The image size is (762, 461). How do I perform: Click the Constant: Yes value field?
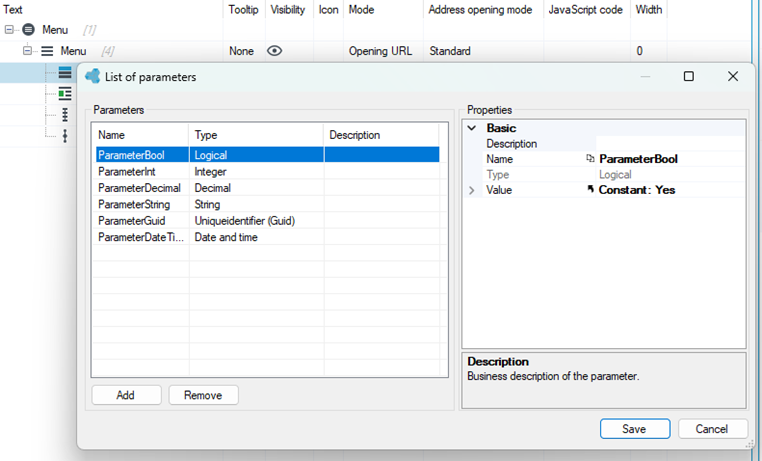pos(671,190)
